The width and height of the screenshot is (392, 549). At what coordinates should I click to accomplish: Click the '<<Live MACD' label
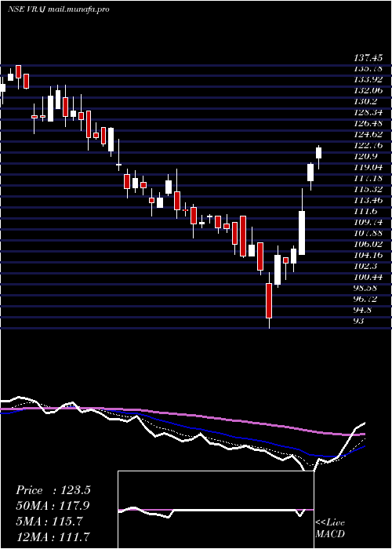tap(330, 529)
